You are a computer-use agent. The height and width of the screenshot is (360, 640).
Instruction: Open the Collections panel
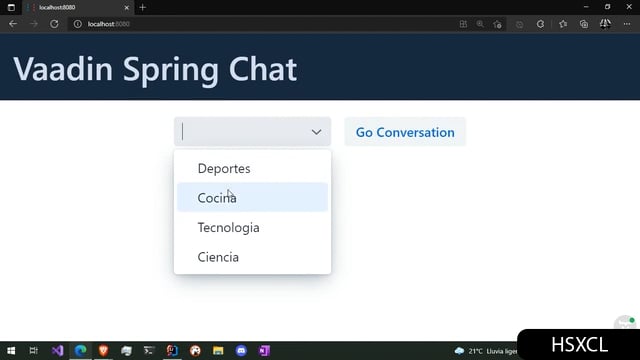point(584,24)
